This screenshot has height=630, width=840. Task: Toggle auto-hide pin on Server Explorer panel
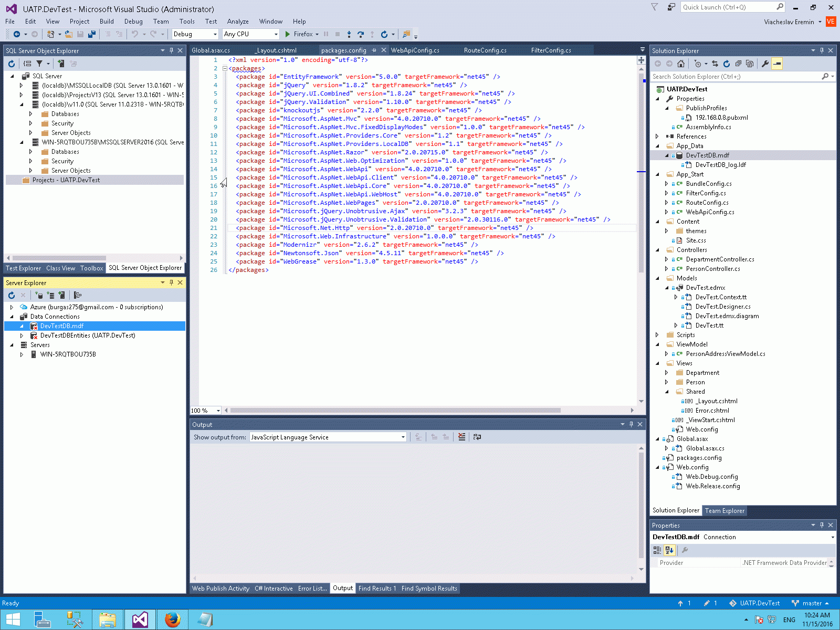[171, 282]
